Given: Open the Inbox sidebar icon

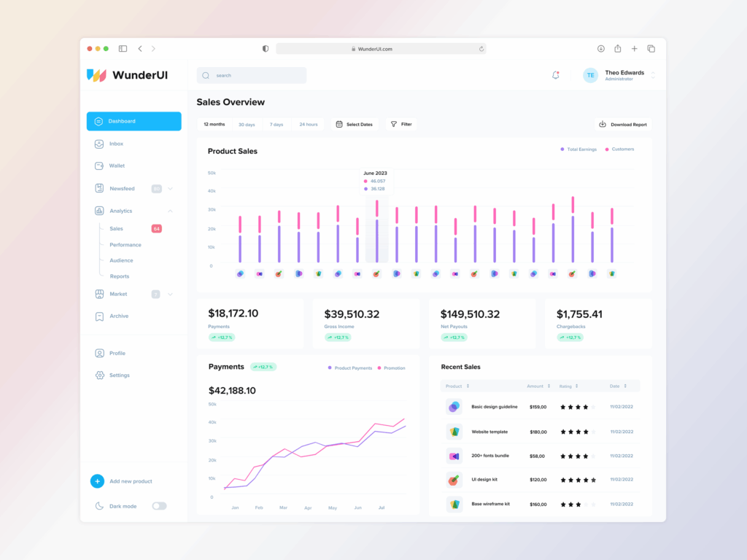Looking at the screenshot, I should (x=99, y=144).
